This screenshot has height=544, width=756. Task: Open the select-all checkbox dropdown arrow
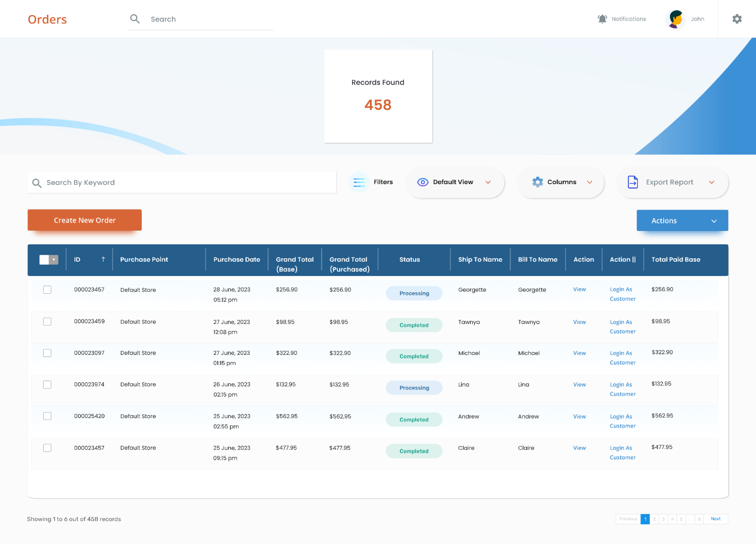(54, 260)
